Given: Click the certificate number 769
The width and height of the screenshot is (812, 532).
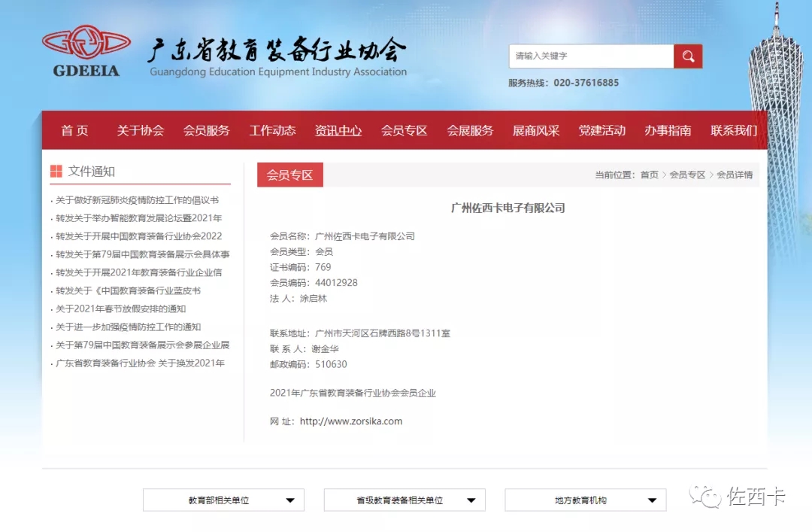Looking at the screenshot, I should (x=323, y=268).
